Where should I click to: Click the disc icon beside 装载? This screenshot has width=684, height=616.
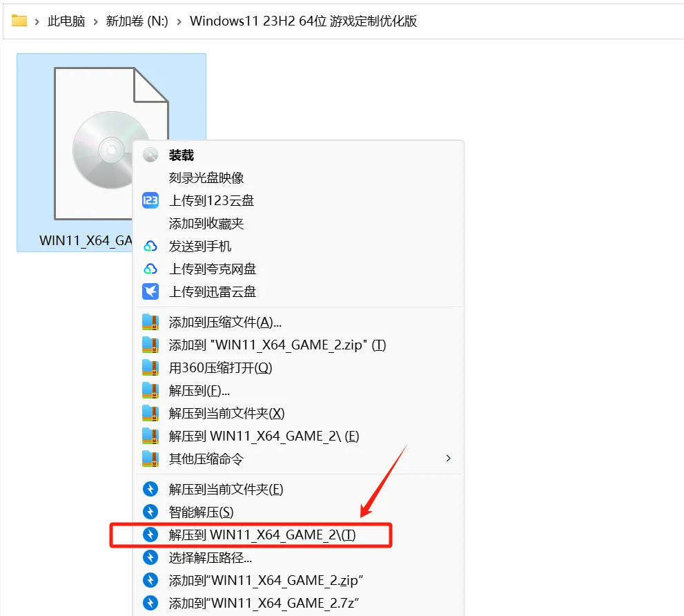(150, 155)
